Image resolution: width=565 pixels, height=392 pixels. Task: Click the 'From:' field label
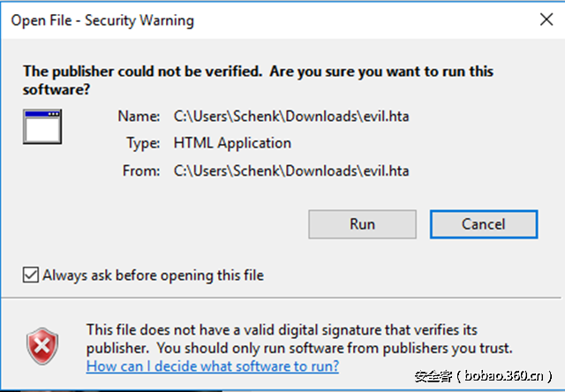click(x=140, y=170)
